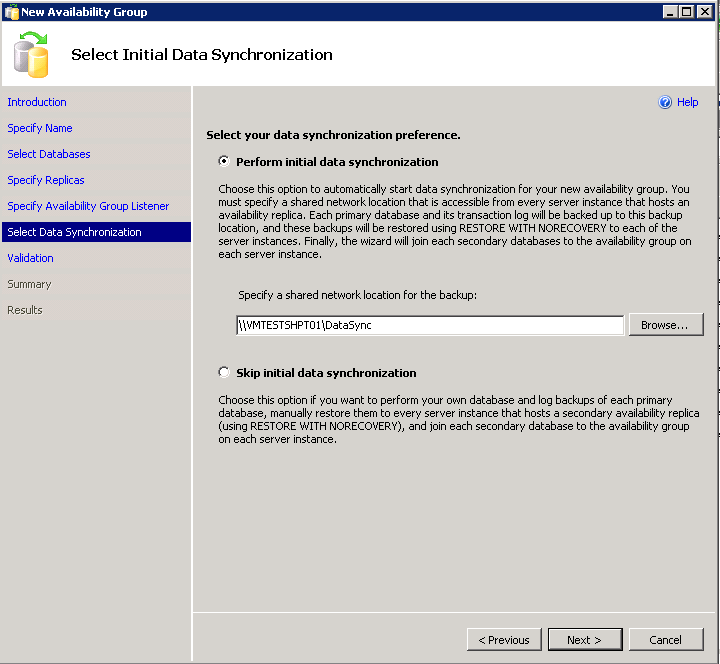Open the Specify Name step
This screenshot has height=664, width=720.
[40, 128]
